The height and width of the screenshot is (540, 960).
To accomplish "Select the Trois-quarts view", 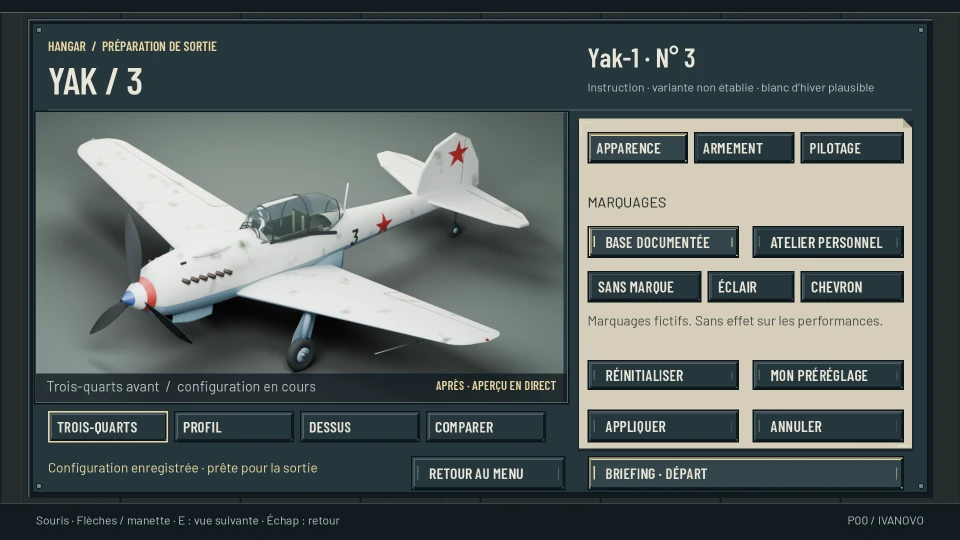I will 108,427.
